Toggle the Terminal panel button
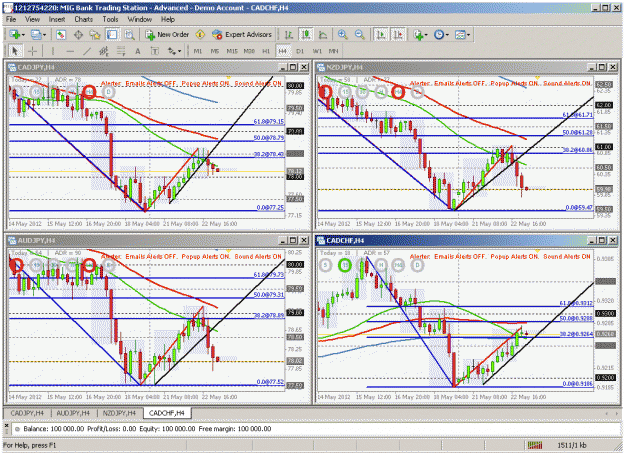The height and width of the screenshot is (453, 625). [112, 35]
